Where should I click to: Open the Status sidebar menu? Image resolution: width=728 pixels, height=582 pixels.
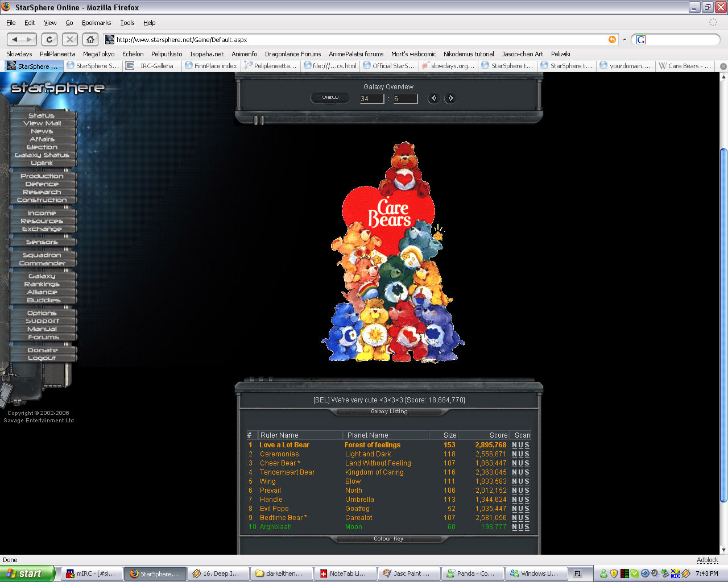tap(42, 115)
